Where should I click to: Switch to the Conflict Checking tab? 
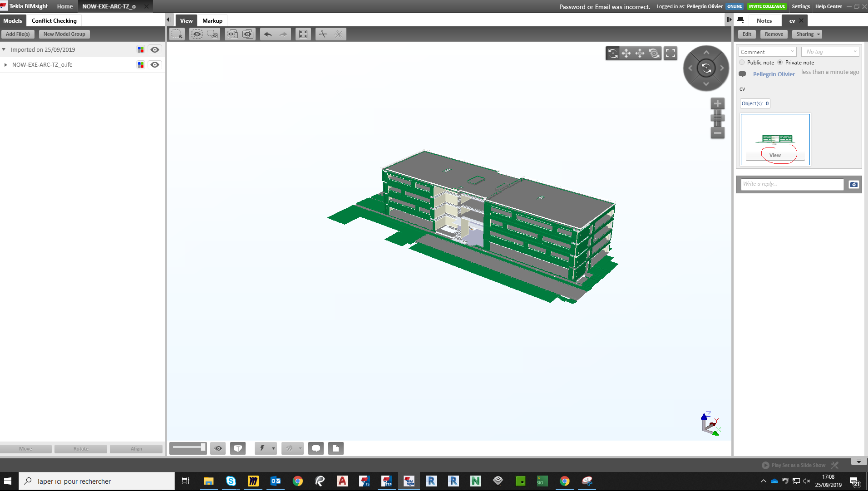click(x=54, y=21)
